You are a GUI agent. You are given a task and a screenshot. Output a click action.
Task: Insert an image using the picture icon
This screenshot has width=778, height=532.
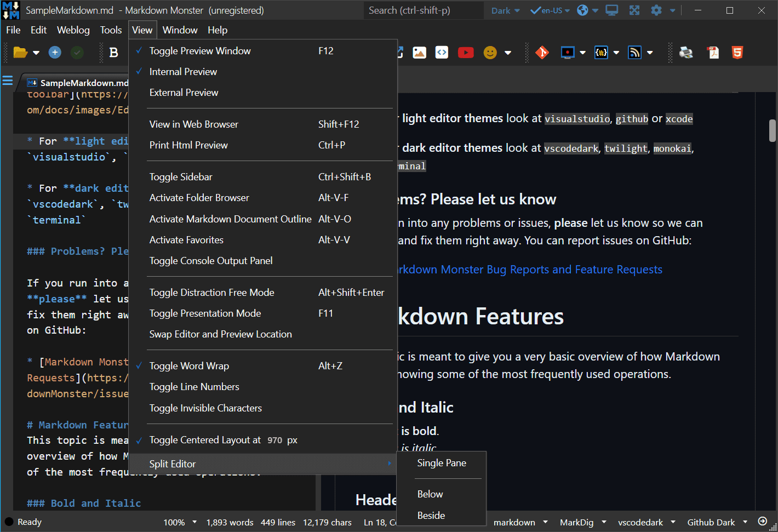tap(420, 53)
